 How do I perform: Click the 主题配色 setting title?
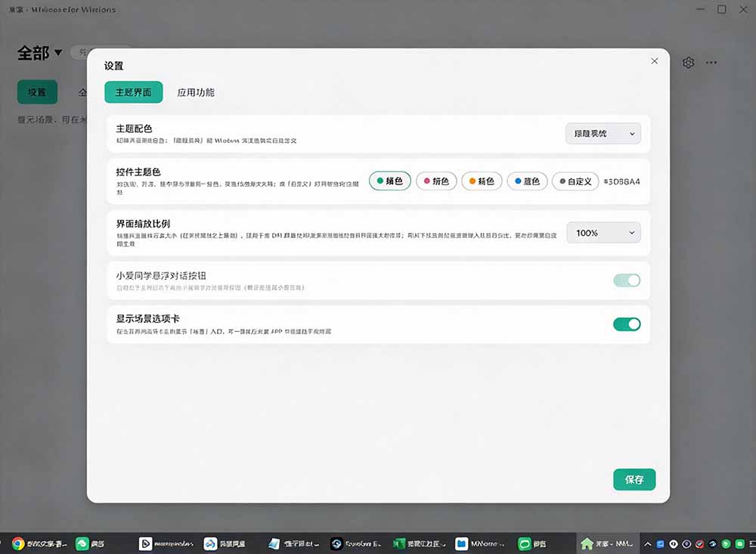(134, 128)
